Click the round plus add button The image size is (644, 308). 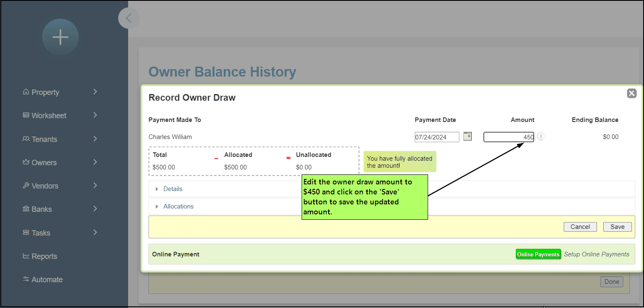click(x=60, y=37)
